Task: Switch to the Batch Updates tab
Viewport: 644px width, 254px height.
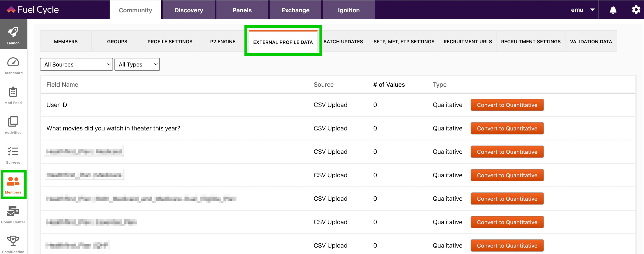Action: [343, 42]
